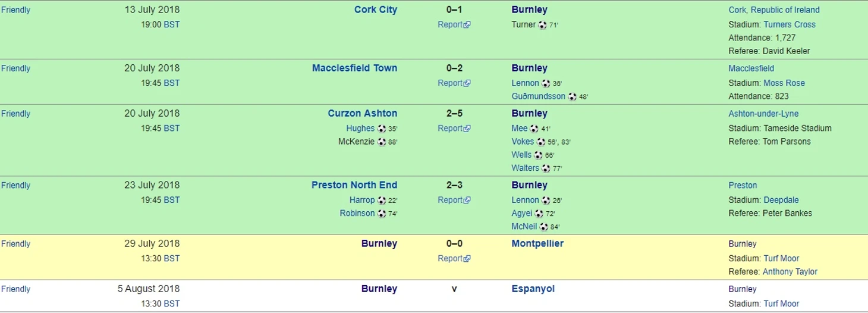This screenshot has width=868, height=313.
Task: Click the goal icon beside Vokes
Action: point(540,142)
